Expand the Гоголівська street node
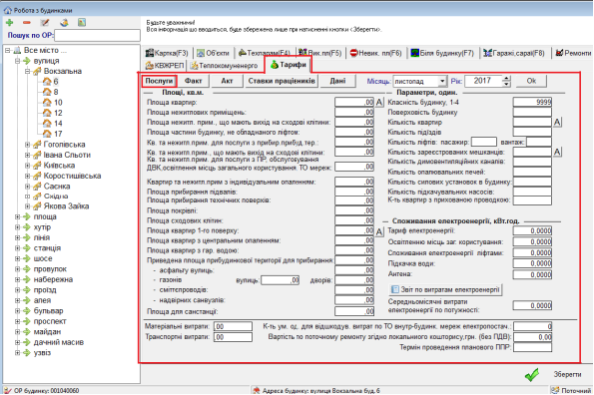594x395 pixels. coord(27,144)
